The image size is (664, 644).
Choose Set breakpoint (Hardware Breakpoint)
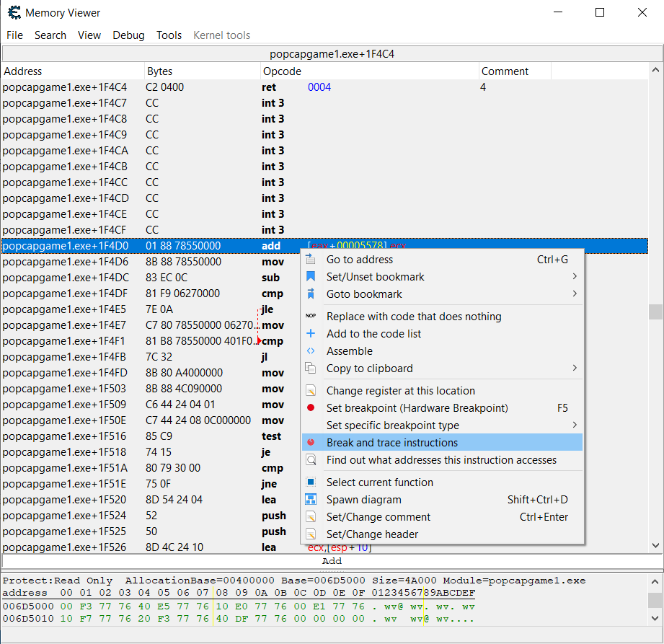click(442, 408)
